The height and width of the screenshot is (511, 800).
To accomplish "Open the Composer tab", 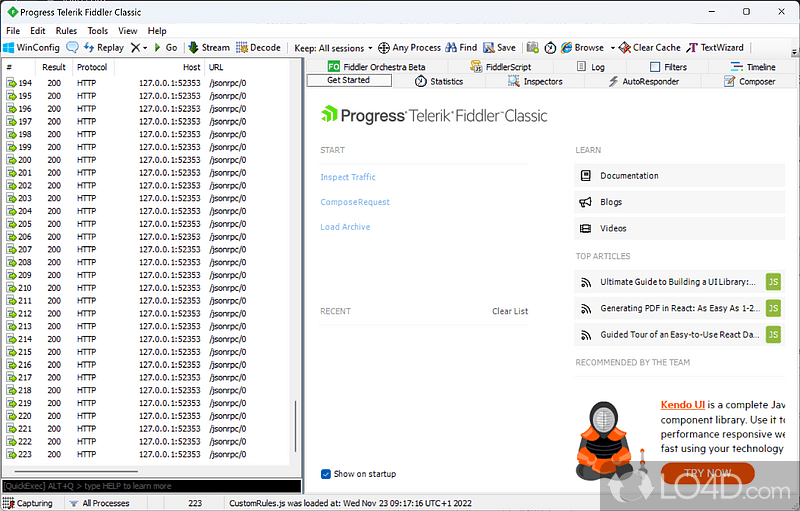I will click(x=749, y=82).
